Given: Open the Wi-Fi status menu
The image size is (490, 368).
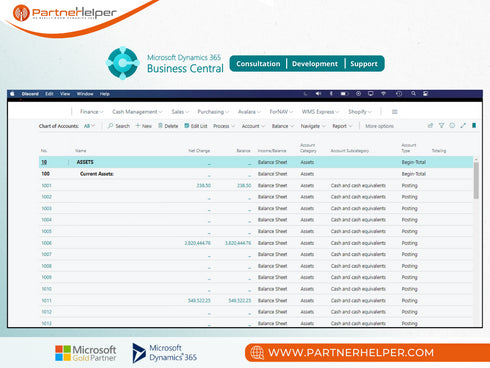Looking at the screenshot, I should 384,94.
